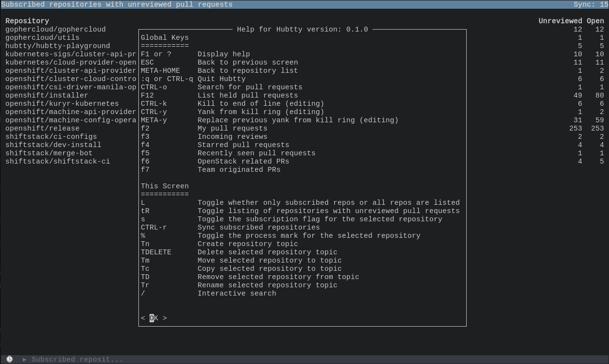This screenshot has width=609, height=364.
Task: Click the 'Recently seen pull requests' help entry
Action: (x=256, y=153)
